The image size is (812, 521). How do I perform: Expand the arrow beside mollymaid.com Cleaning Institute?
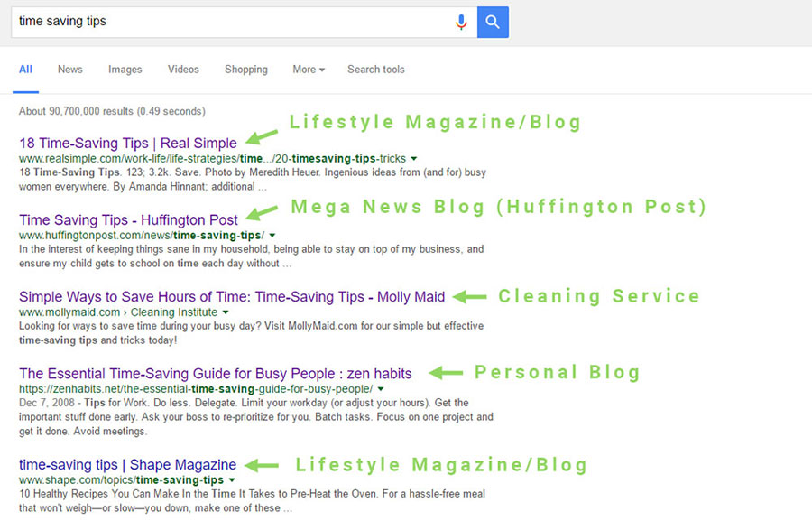point(226,312)
